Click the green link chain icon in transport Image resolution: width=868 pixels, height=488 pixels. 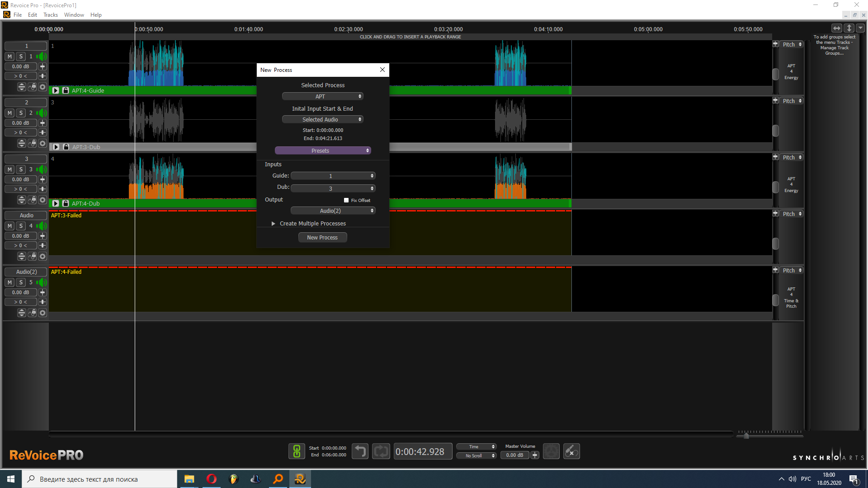[297, 451]
